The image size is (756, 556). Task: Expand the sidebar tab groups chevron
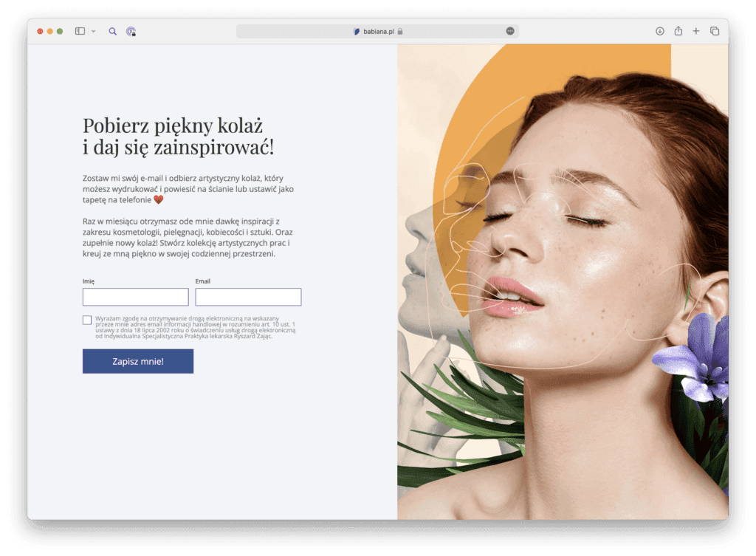[x=93, y=31]
